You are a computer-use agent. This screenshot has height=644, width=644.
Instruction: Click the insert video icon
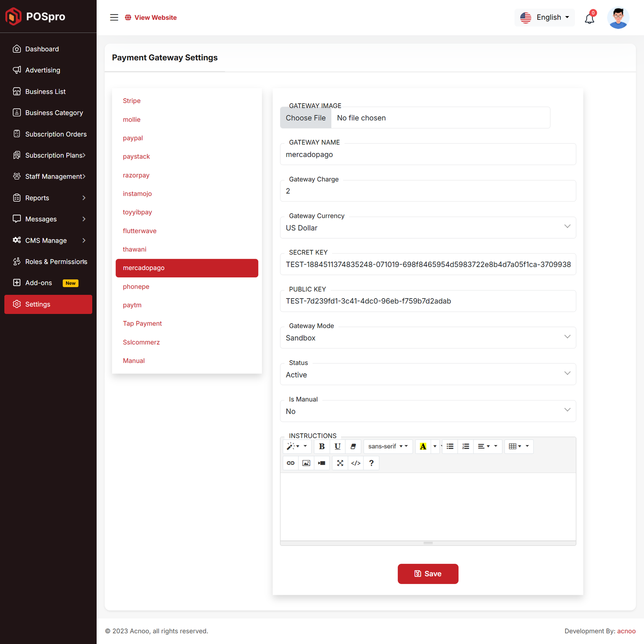(x=322, y=463)
